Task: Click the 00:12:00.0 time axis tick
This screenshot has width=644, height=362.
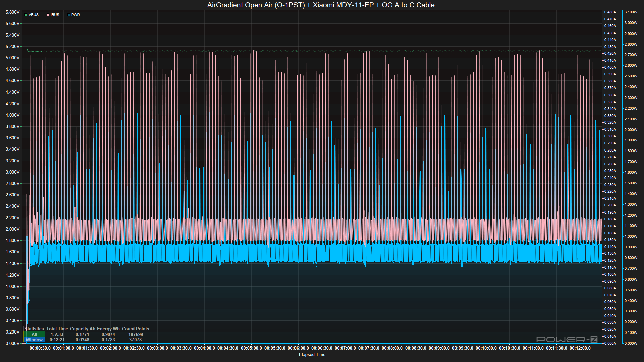Action: click(x=580, y=348)
